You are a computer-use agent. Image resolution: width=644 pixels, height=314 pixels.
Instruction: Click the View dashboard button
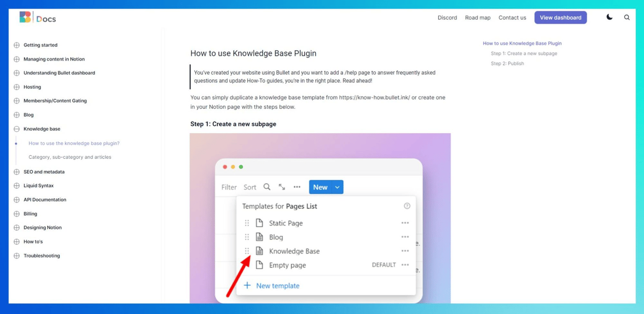coord(561,17)
